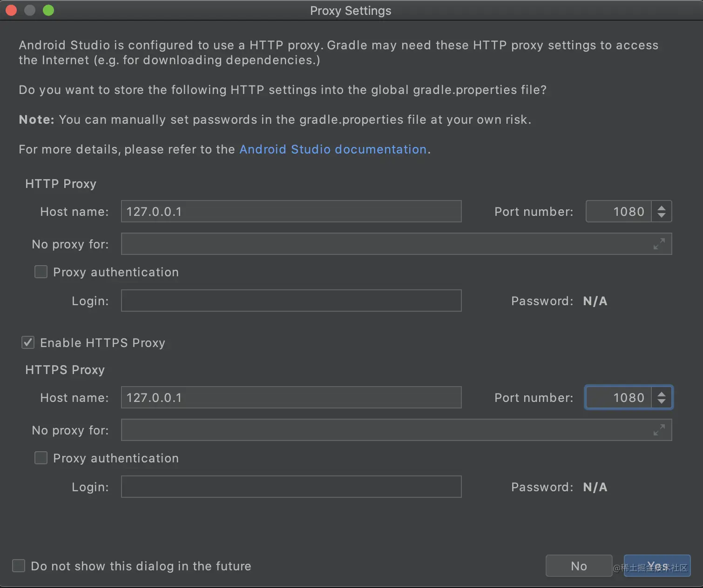Image resolution: width=703 pixels, height=588 pixels.
Task: Open the Android Studio documentation link
Action: click(x=333, y=149)
